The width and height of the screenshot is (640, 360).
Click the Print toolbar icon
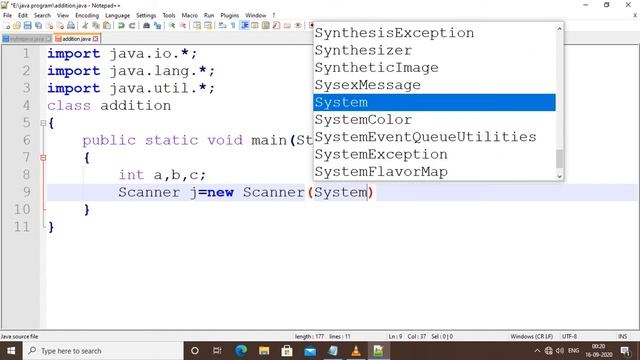coord(71,25)
